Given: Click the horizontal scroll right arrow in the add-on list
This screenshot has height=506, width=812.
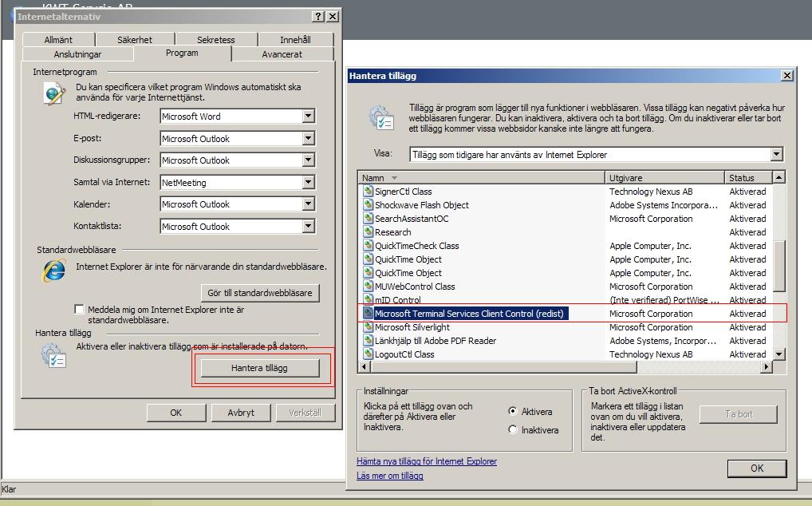Looking at the screenshot, I should pos(767,366).
